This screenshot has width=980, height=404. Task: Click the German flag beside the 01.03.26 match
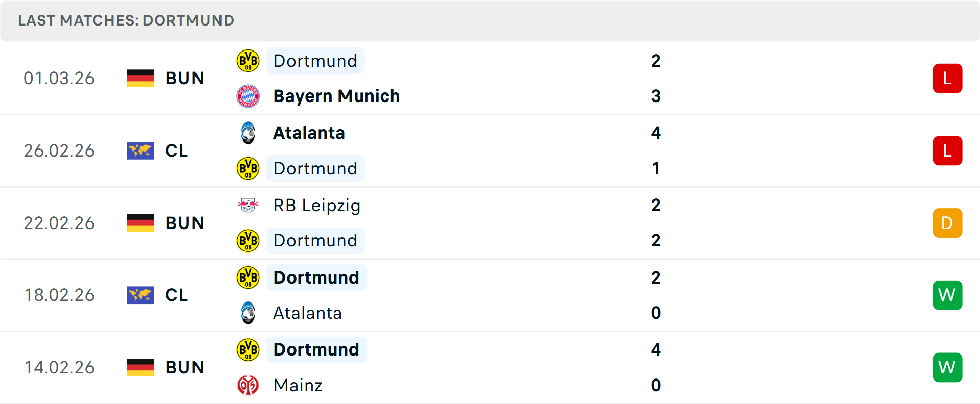[x=140, y=78]
